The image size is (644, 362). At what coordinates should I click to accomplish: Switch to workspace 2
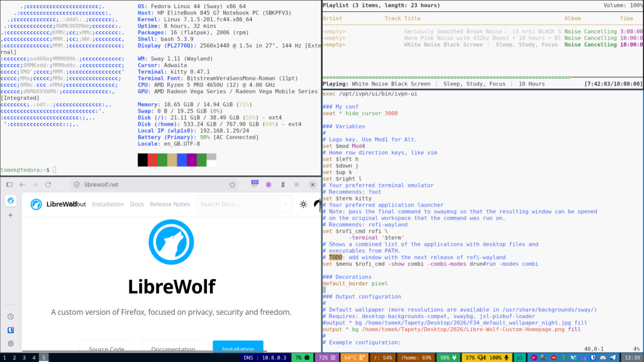tap(14, 358)
